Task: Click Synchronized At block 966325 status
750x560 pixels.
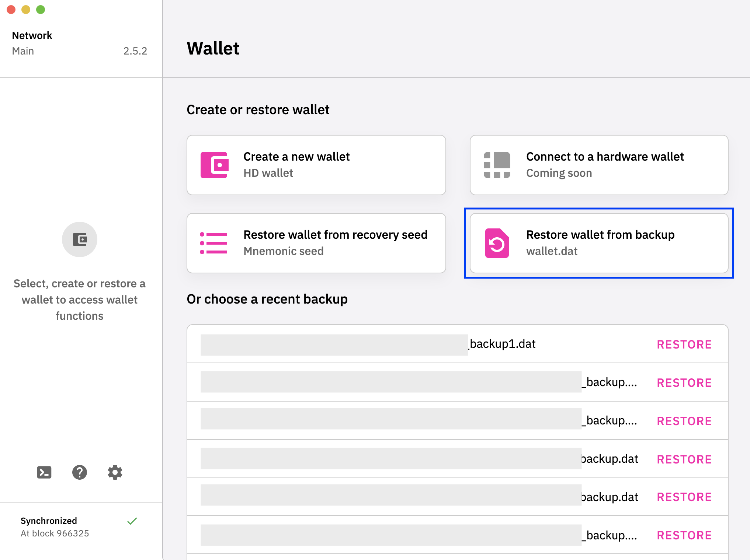Action: tap(55, 527)
